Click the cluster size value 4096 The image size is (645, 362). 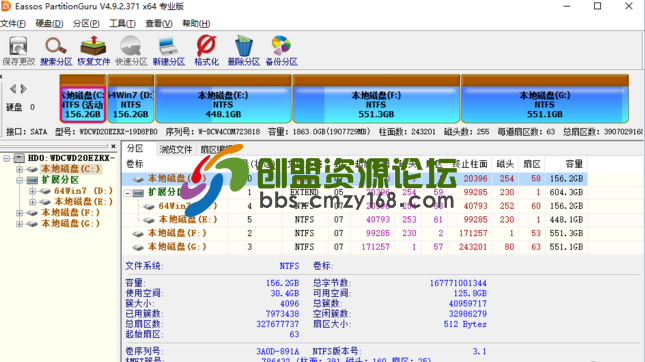pos(289,304)
